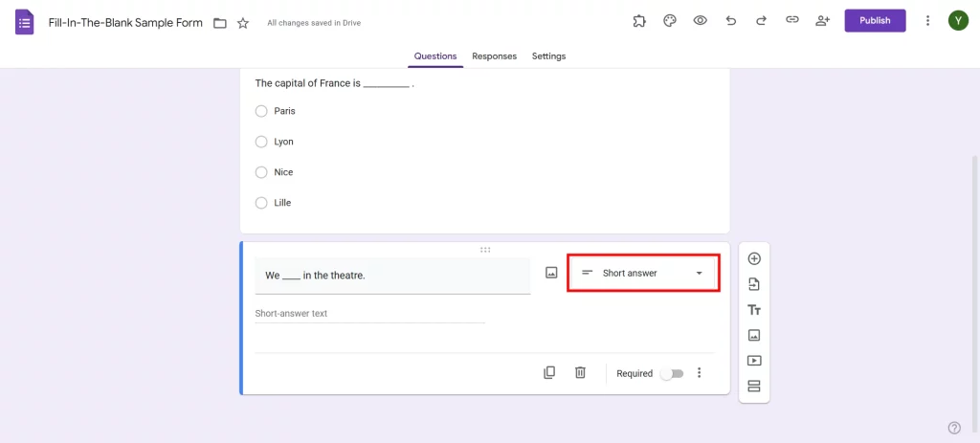Redo the last change

point(761,21)
